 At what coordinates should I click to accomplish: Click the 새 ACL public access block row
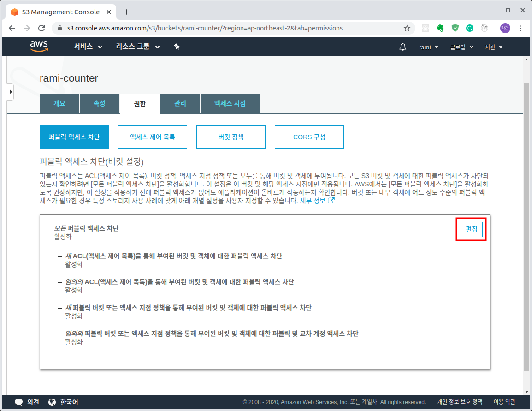(174, 256)
